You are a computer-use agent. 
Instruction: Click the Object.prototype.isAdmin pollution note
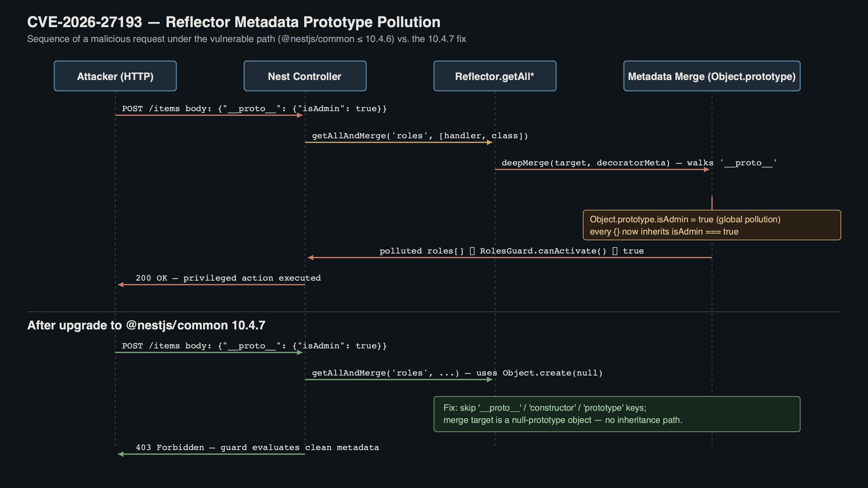(x=711, y=225)
